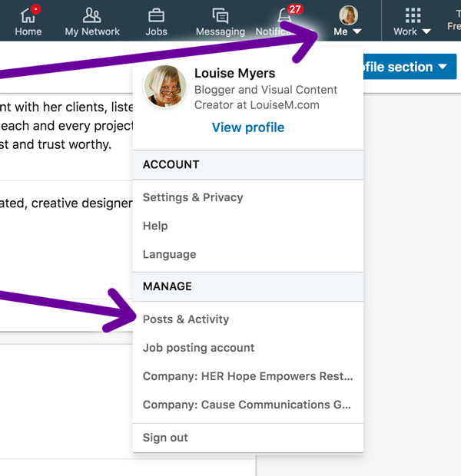Open the Work apps grid icon
Screen dimensions: 461x476
tap(413, 15)
